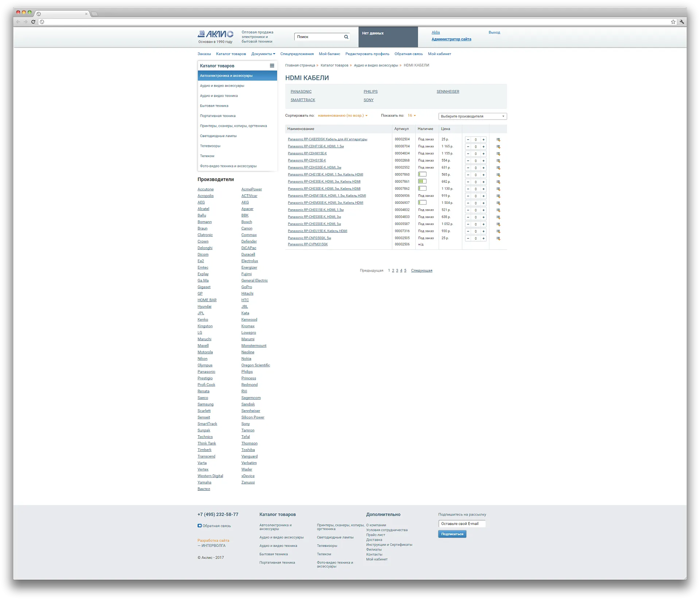Image resolution: width=700 pixels, height=599 pixels.
Task: Open Выберите производителя combo box
Action: point(472,116)
